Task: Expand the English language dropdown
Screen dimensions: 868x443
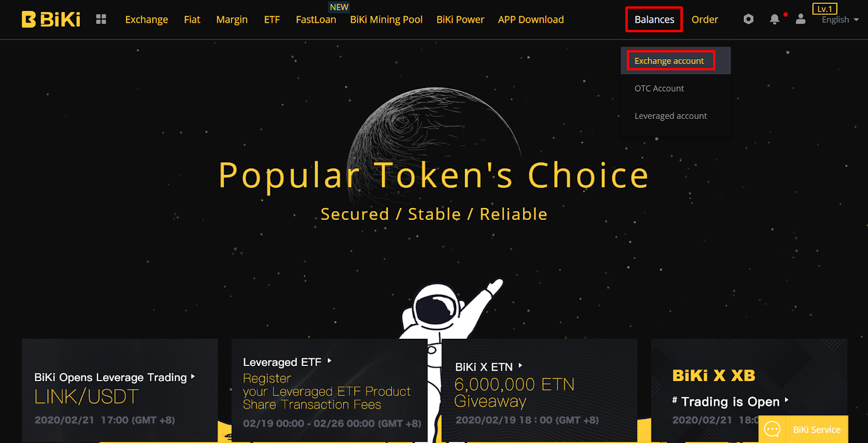Action: 840,20
